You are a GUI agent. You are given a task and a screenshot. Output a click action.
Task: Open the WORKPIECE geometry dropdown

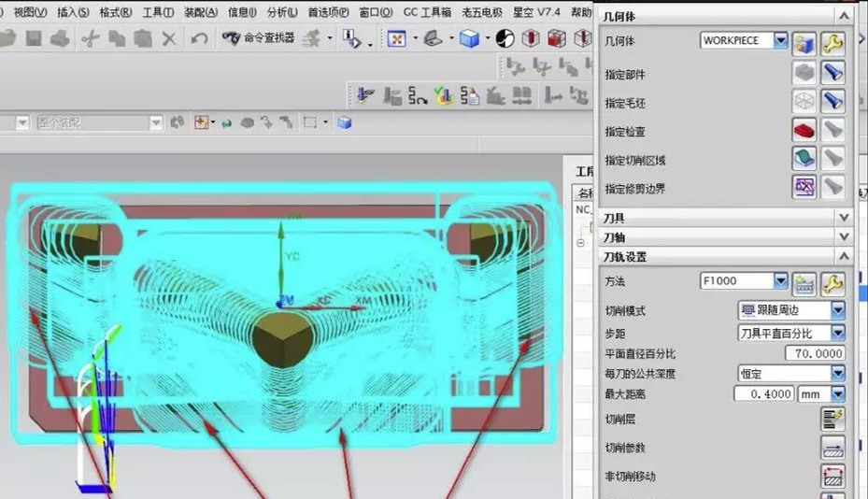click(779, 41)
